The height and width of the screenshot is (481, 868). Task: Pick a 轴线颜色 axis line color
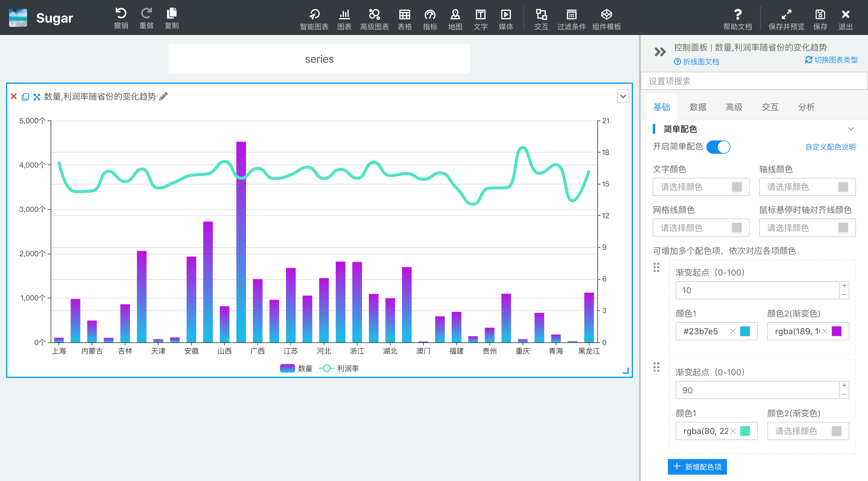[x=807, y=187]
